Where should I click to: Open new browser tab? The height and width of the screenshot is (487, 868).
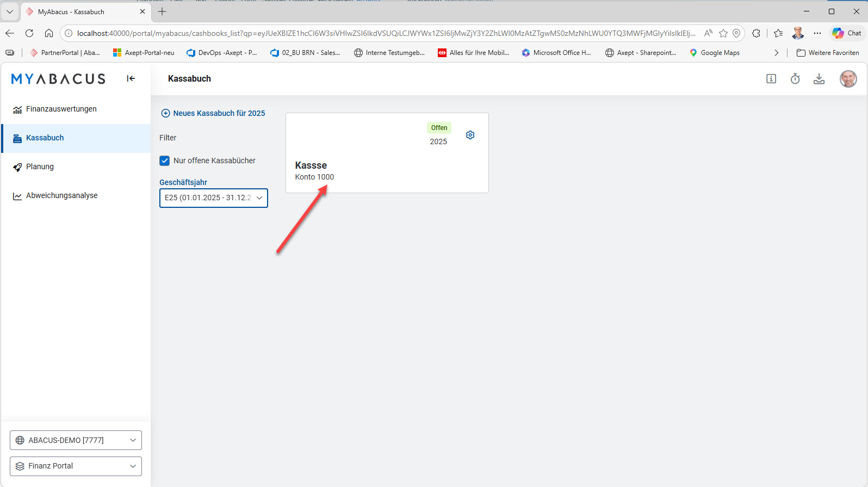point(162,11)
